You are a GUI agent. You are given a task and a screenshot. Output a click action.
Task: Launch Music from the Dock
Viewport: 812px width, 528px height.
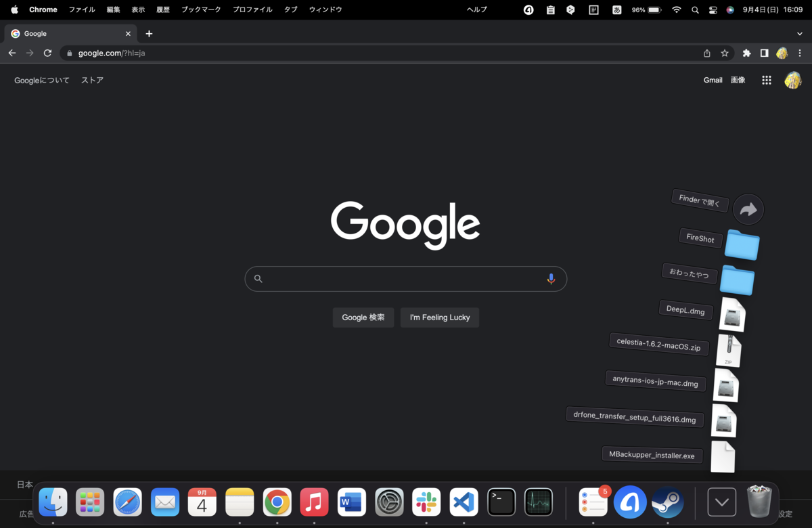point(314,502)
